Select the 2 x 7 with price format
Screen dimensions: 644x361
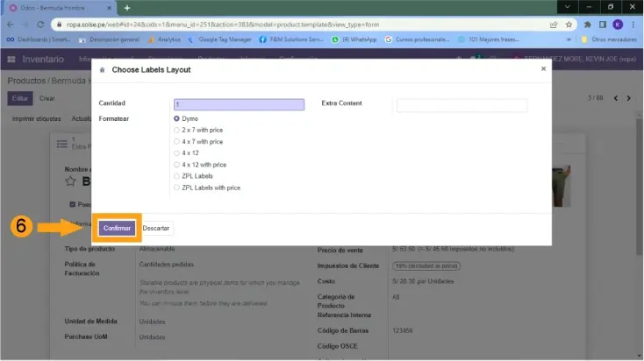(x=177, y=130)
